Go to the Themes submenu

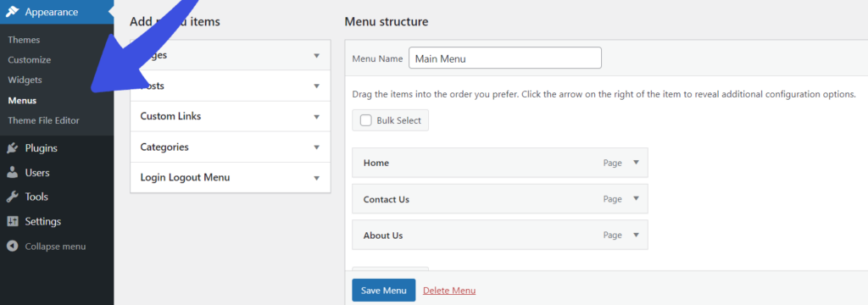coord(24,40)
